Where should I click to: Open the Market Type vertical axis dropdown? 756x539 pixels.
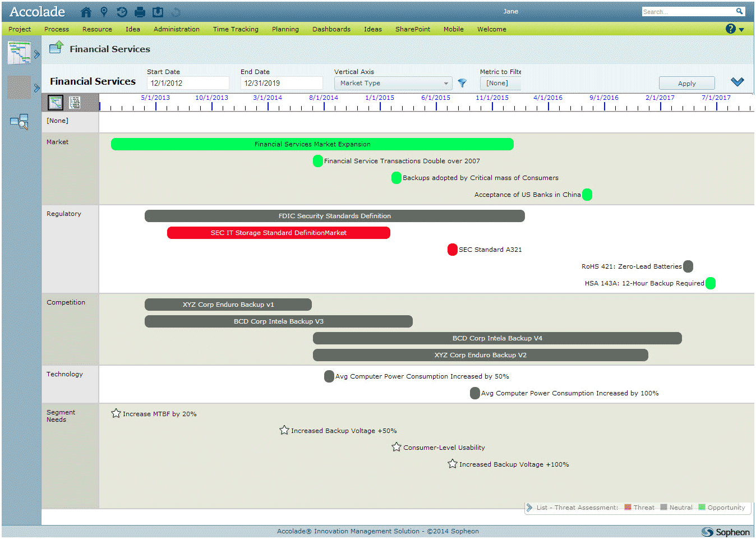tap(393, 83)
